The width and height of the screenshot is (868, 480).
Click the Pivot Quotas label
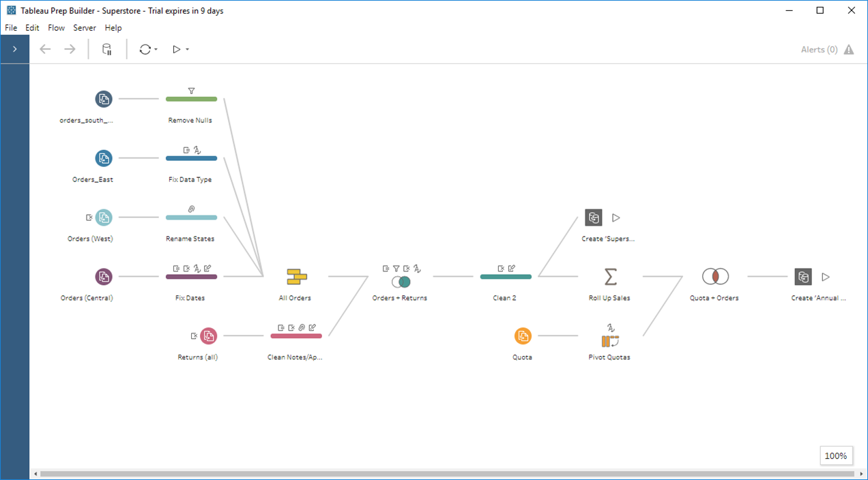(609, 357)
